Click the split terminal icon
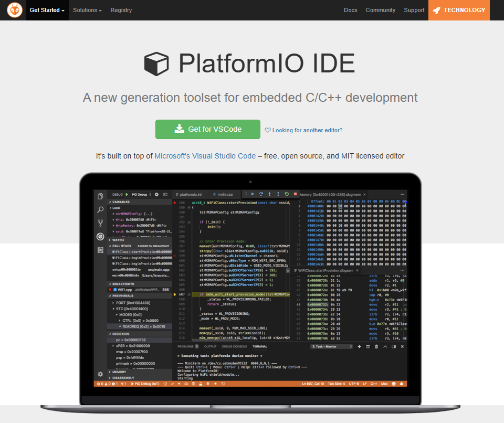This screenshot has width=504, height=423. click(368, 346)
